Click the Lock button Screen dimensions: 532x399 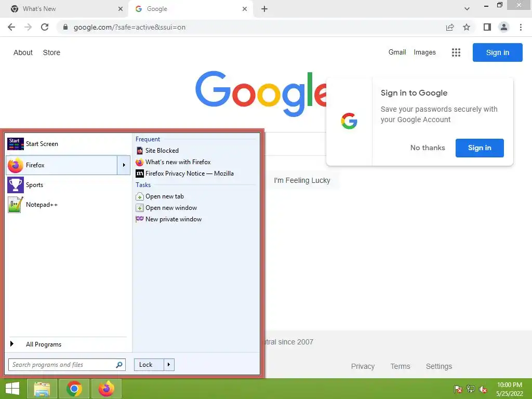click(149, 365)
